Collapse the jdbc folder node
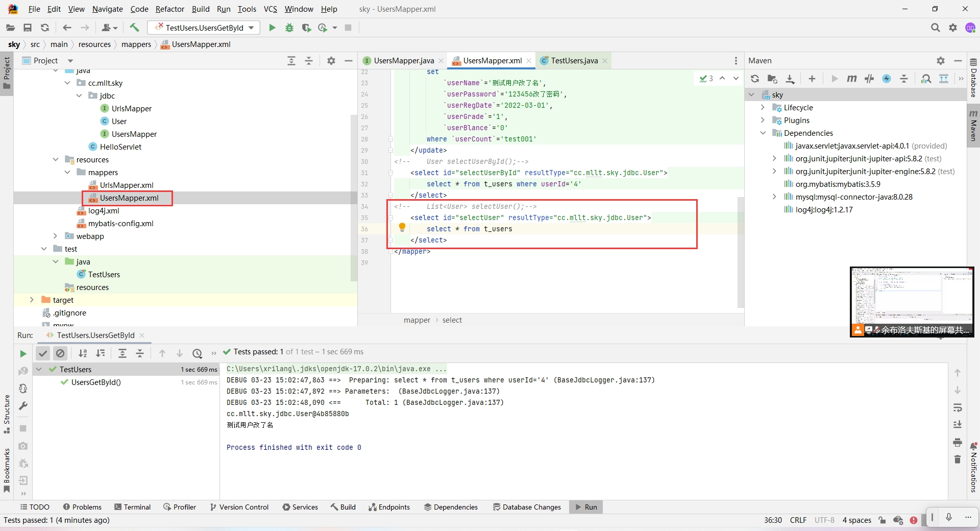980x531 pixels. (x=79, y=95)
